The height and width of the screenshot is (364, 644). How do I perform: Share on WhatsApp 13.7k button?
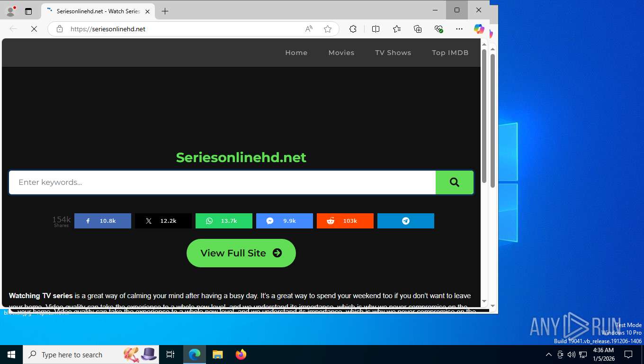click(224, 221)
